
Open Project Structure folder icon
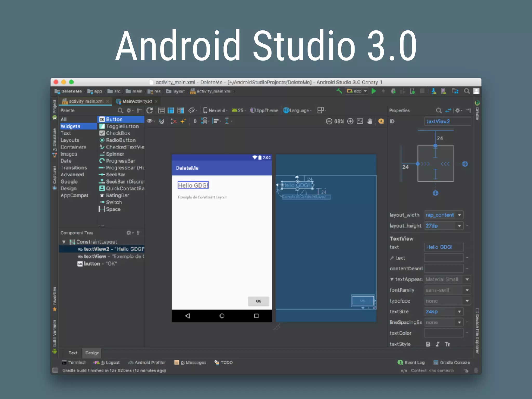455,91
